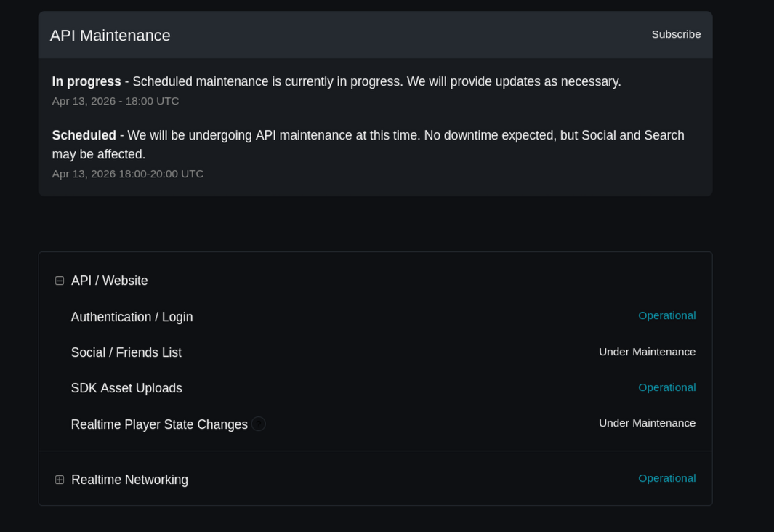Click the SDK Asset Uploads component

point(126,388)
